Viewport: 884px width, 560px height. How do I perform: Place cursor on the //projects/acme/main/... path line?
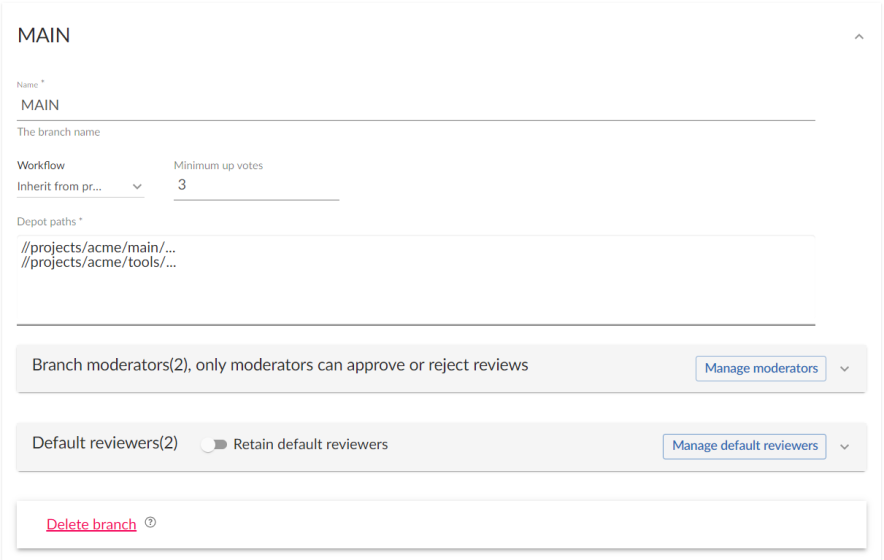(x=98, y=248)
